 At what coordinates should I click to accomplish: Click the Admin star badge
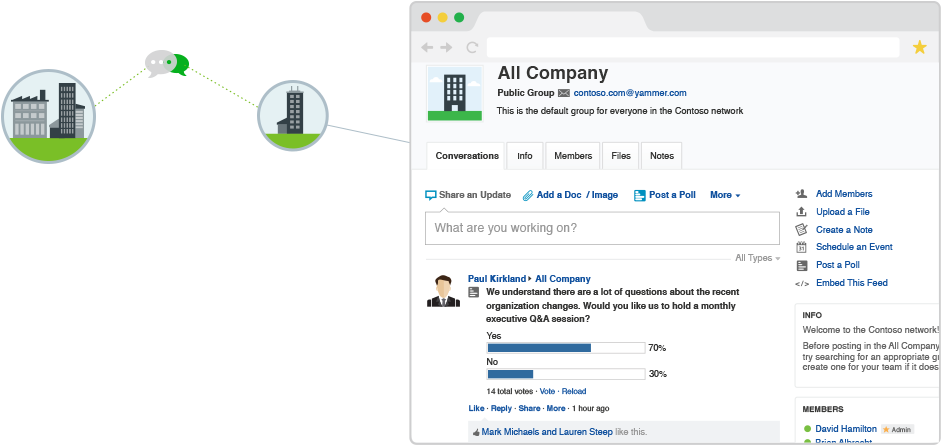(x=897, y=429)
